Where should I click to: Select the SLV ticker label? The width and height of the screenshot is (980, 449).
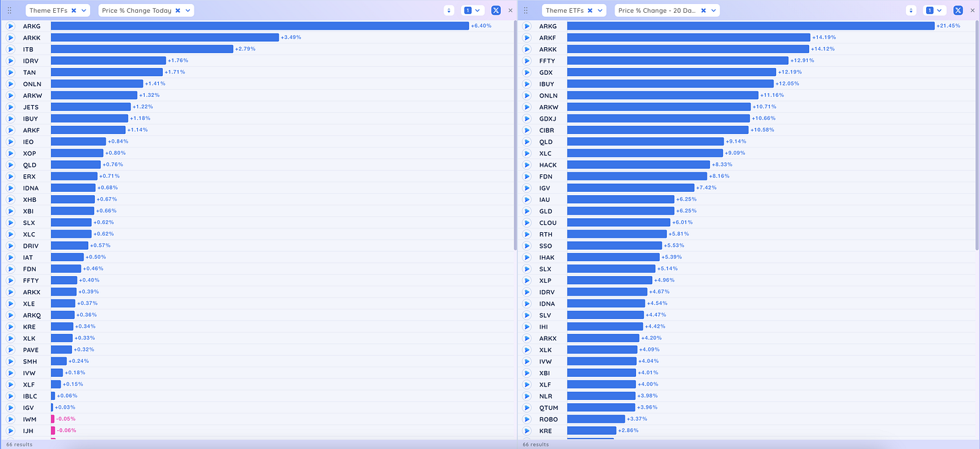(x=545, y=315)
